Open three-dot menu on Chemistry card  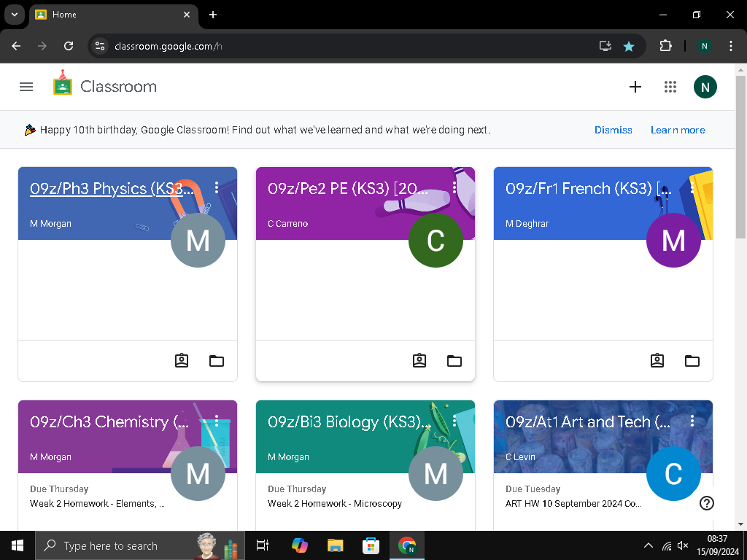click(x=216, y=421)
